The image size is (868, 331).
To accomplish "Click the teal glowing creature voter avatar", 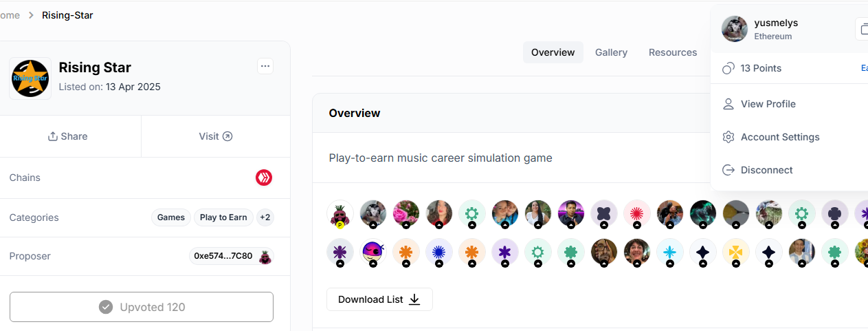I will click(703, 214).
